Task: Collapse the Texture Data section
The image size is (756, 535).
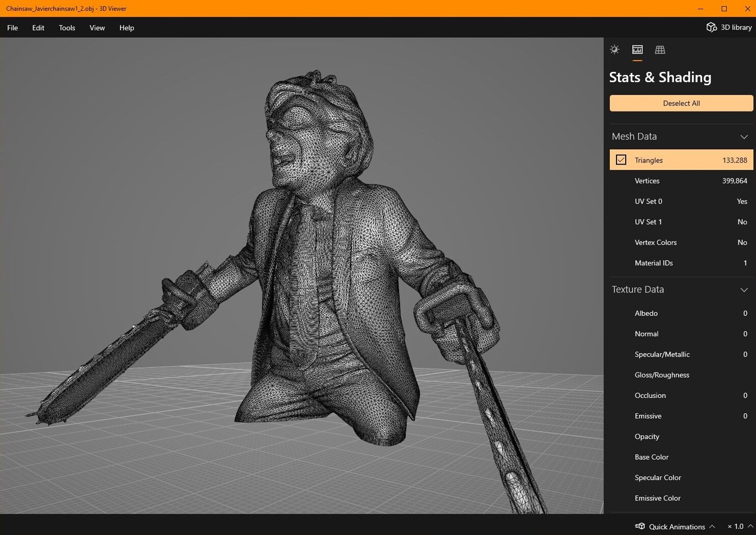Action: 744,290
